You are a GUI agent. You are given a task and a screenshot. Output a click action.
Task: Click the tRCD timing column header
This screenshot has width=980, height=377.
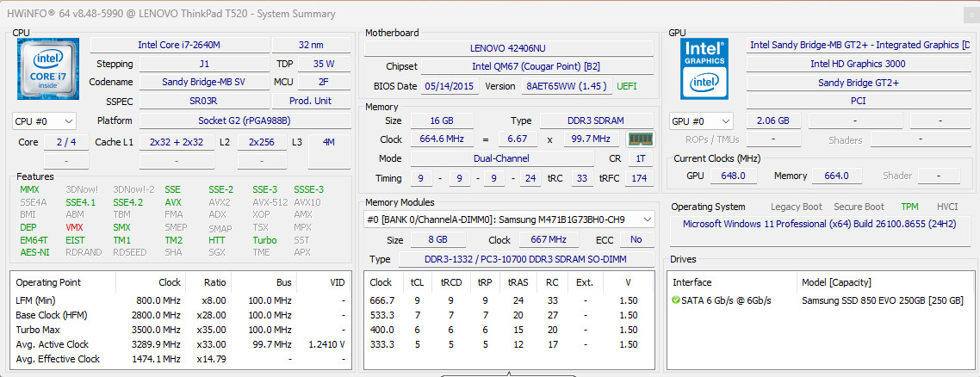click(450, 282)
